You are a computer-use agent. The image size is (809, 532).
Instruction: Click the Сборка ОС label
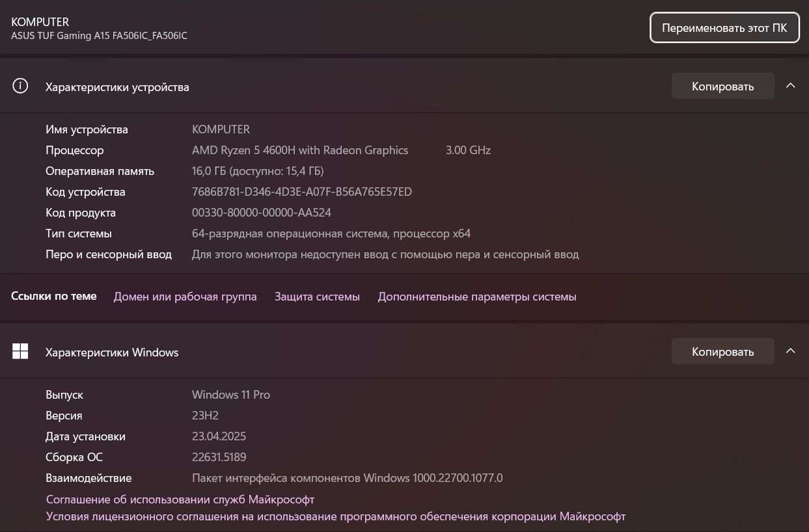(74, 457)
